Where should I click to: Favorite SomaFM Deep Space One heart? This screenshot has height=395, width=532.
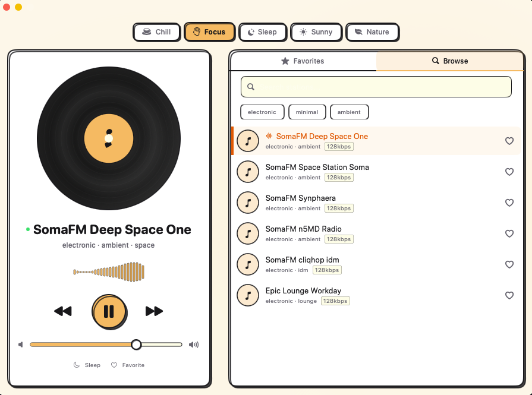click(509, 141)
